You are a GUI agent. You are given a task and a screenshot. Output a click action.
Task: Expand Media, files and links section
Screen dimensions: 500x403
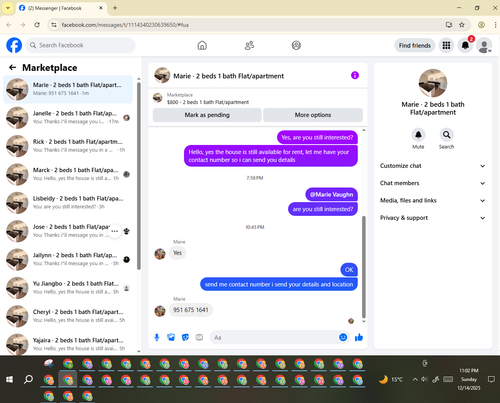[x=432, y=200]
